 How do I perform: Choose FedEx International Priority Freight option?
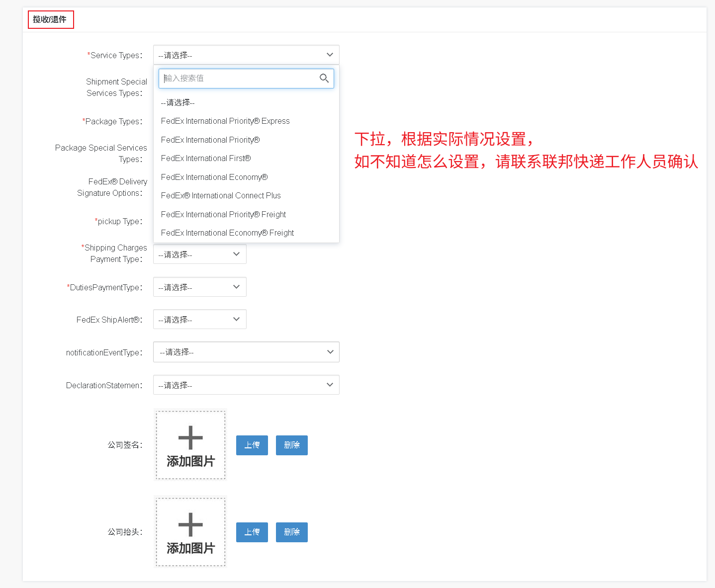coord(246,214)
